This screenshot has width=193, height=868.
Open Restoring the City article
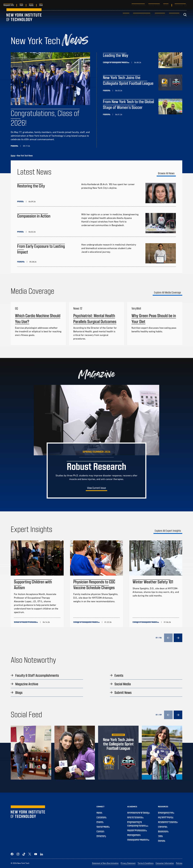31,186
